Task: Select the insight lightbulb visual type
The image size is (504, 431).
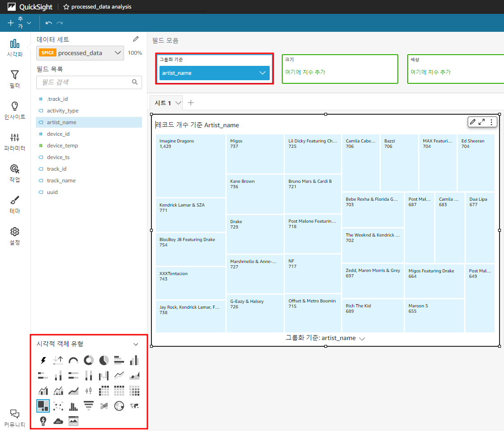Action: point(43,421)
